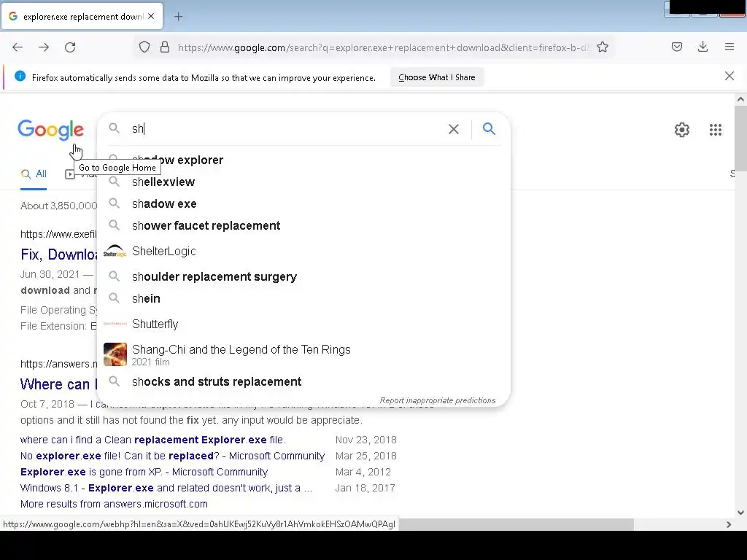Screen dimensions: 747x560
Task: Go forward with the forward arrow
Action: click(44, 47)
